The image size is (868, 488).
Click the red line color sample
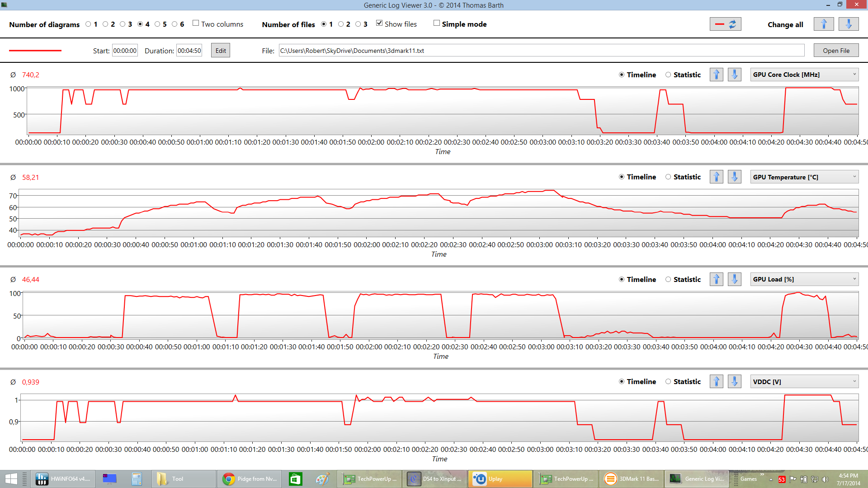coord(35,51)
